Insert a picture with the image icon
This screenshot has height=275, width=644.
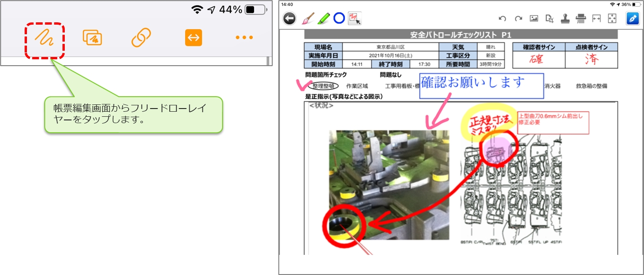pos(534,19)
